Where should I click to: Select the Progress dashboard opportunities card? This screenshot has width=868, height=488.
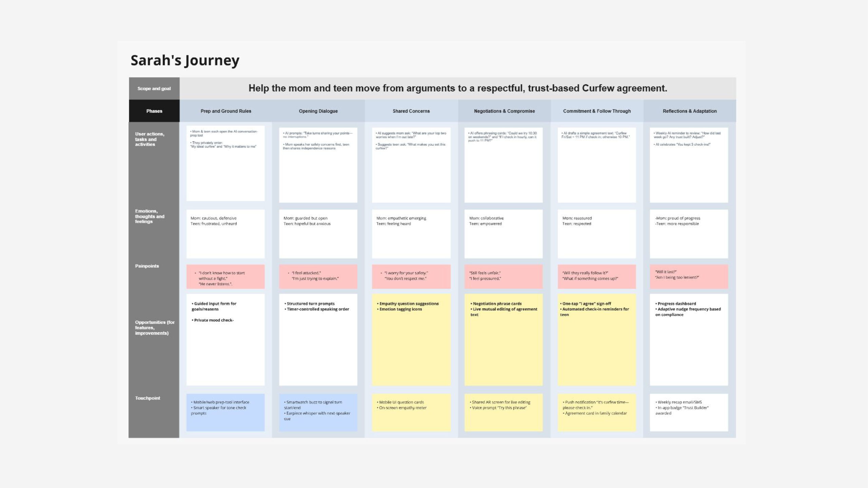[x=689, y=340]
